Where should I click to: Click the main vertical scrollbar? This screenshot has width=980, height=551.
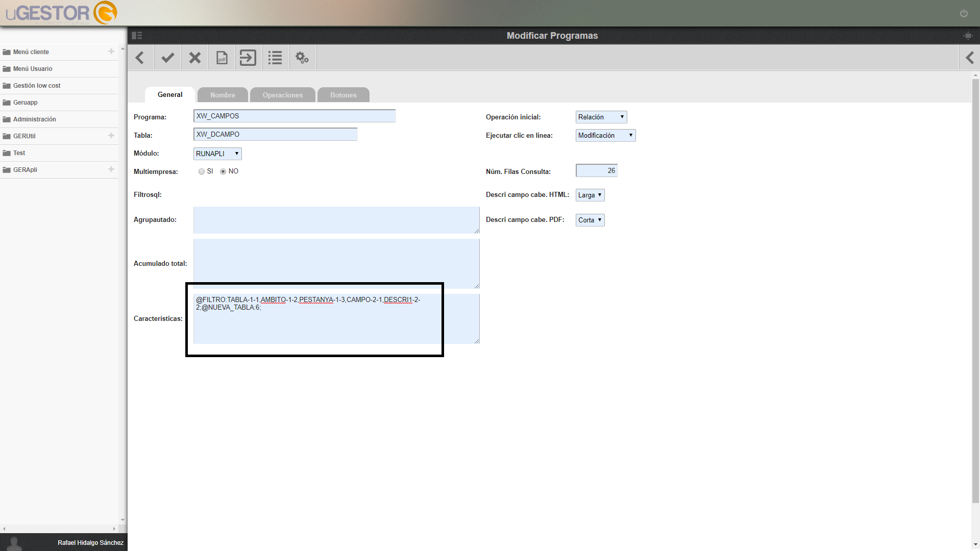point(975,291)
